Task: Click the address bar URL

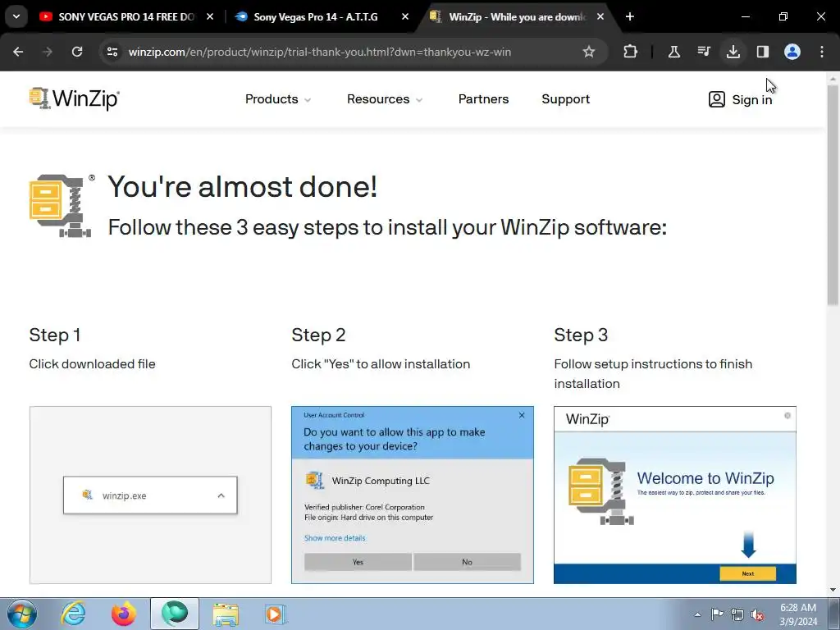Action: point(320,52)
